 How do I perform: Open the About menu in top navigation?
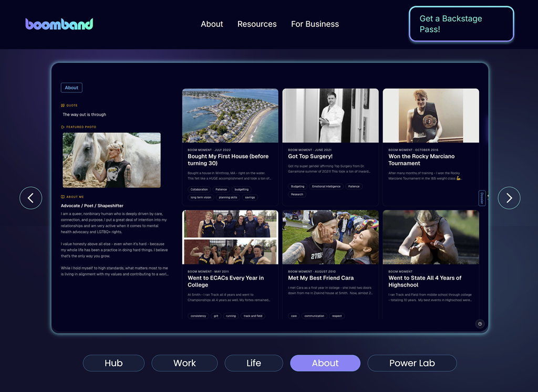click(x=212, y=24)
